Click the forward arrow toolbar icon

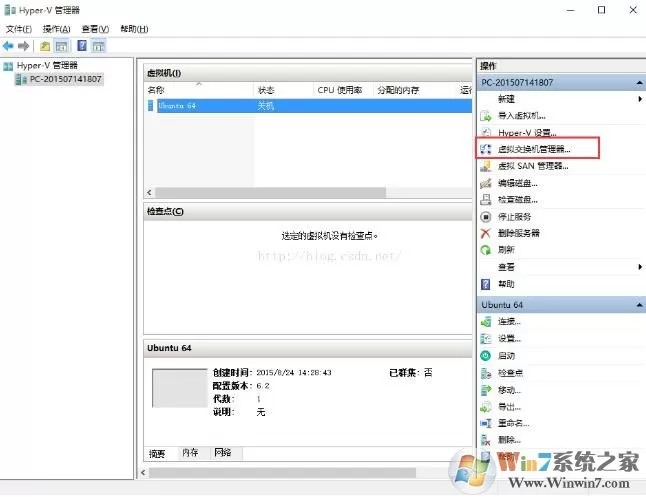(23, 46)
